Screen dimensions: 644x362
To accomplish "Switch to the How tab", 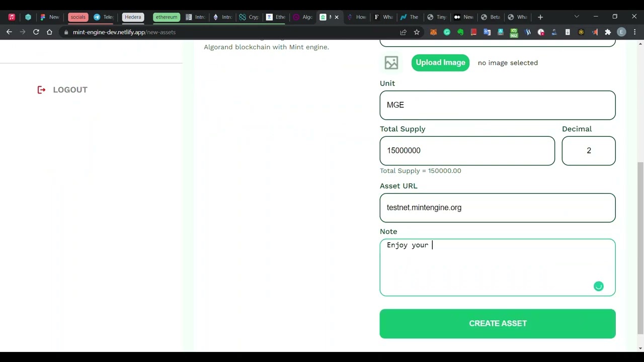I will coord(357,17).
